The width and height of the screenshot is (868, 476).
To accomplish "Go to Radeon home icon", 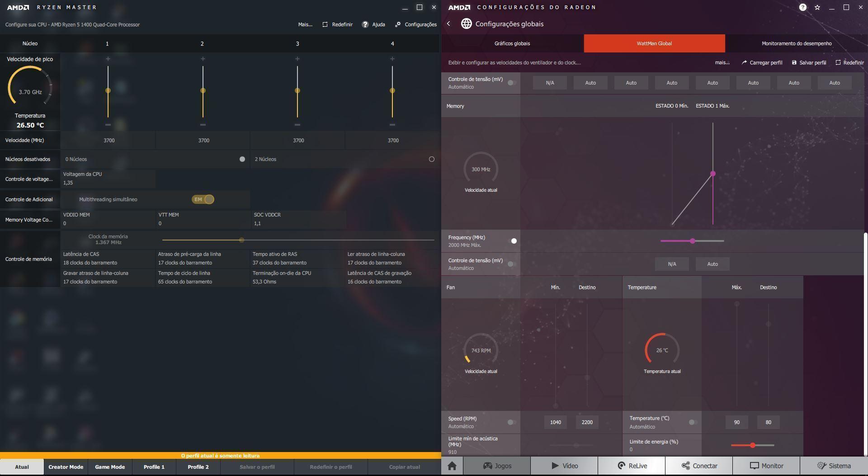I will [x=452, y=466].
